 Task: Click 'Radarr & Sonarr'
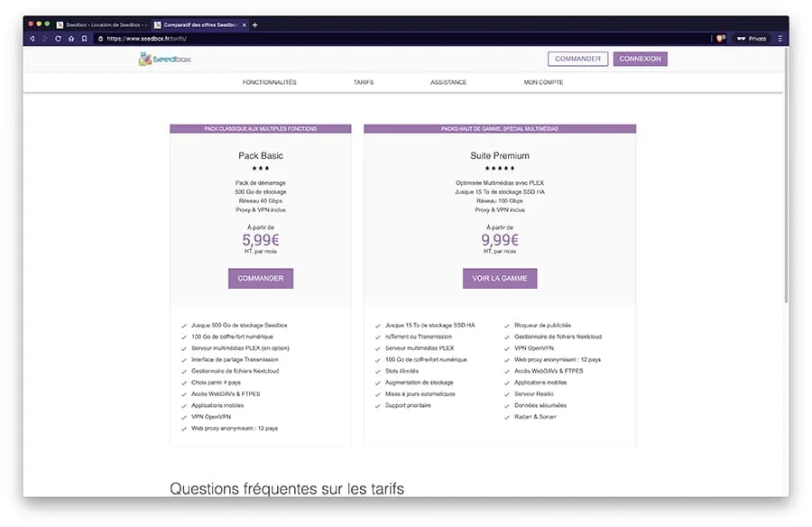click(x=535, y=417)
